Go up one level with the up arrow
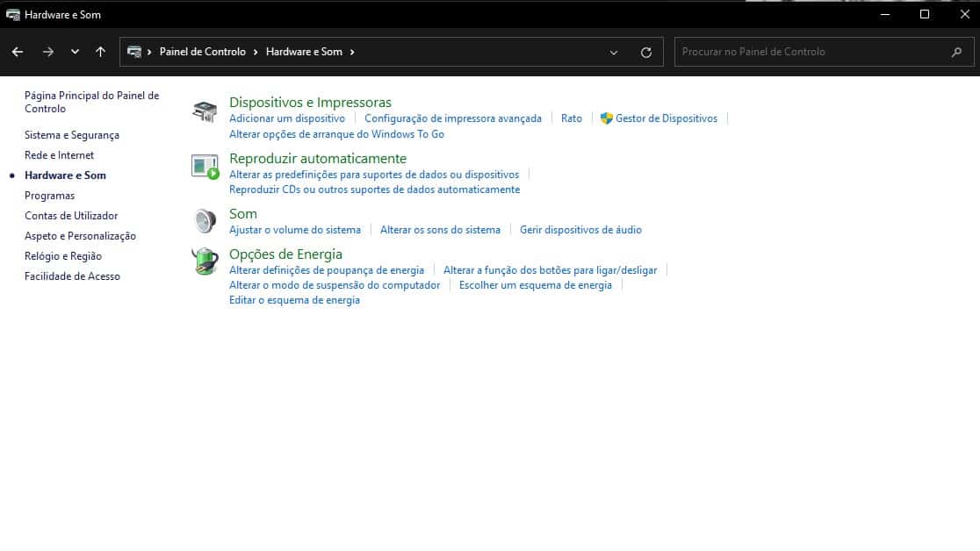This screenshot has height=551, width=980. [x=100, y=51]
